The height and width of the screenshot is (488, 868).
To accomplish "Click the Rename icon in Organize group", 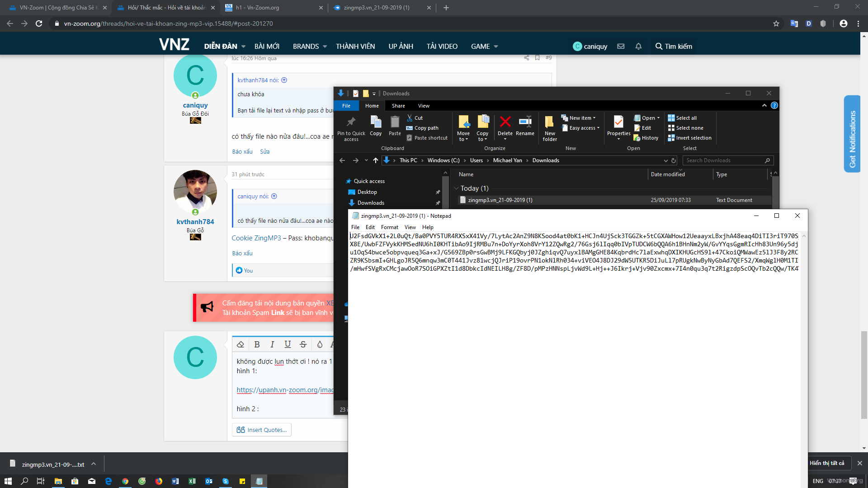I will [525, 126].
